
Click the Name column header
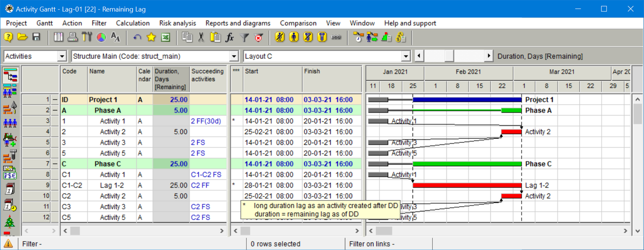112,79
